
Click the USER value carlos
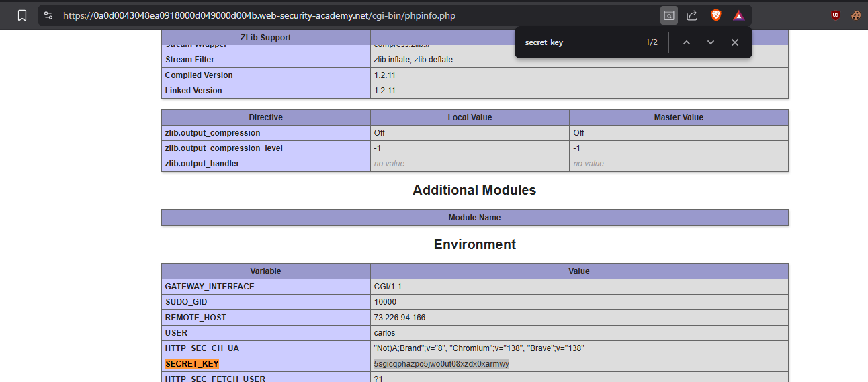(x=384, y=333)
